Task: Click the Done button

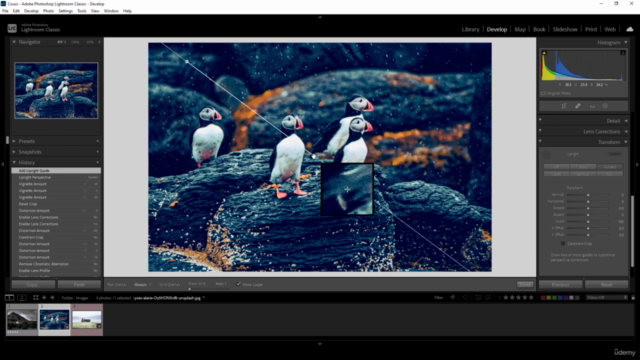Action: [525, 284]
